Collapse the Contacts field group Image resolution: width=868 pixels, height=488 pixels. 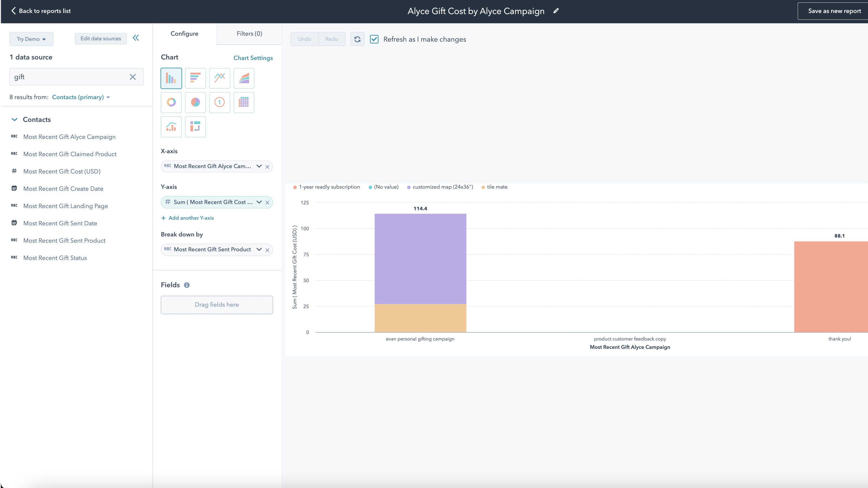[15, 119]
